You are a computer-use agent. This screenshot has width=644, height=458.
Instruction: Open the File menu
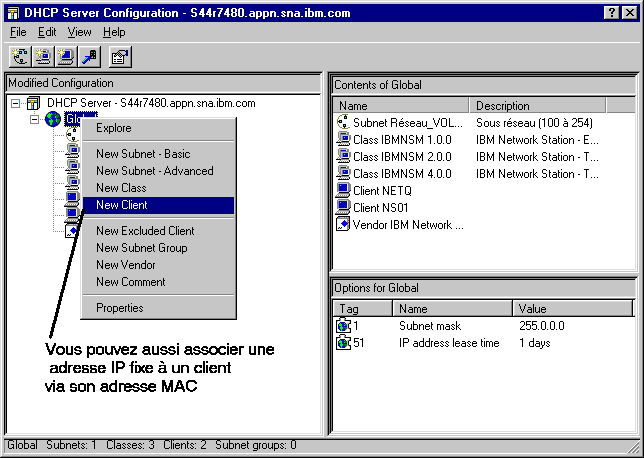(18, 32)
